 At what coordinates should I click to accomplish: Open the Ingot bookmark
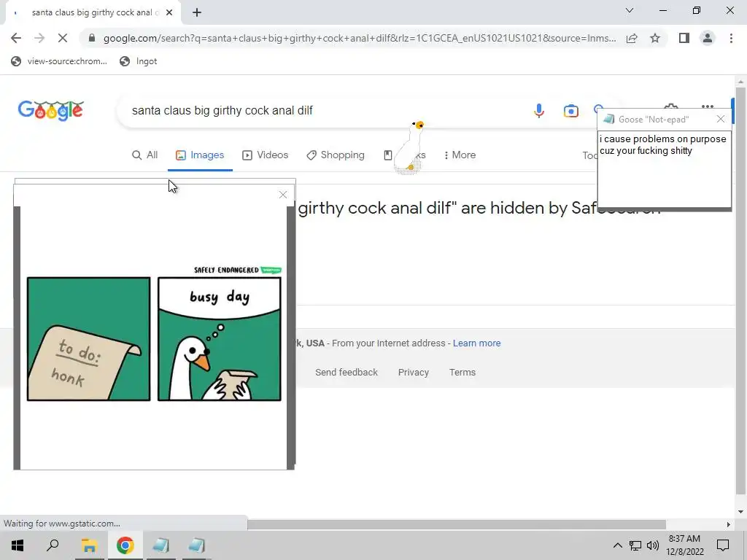[138, 61]
